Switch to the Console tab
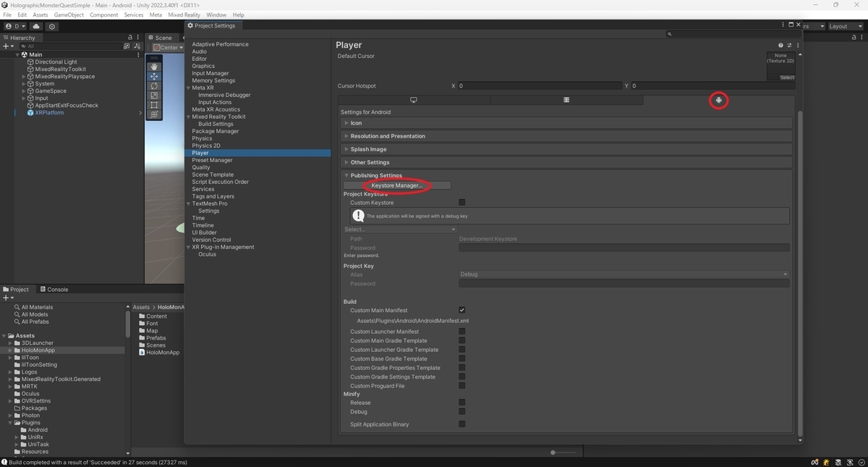The height and width of the screenshot is (467, 868). click(55, 289)
